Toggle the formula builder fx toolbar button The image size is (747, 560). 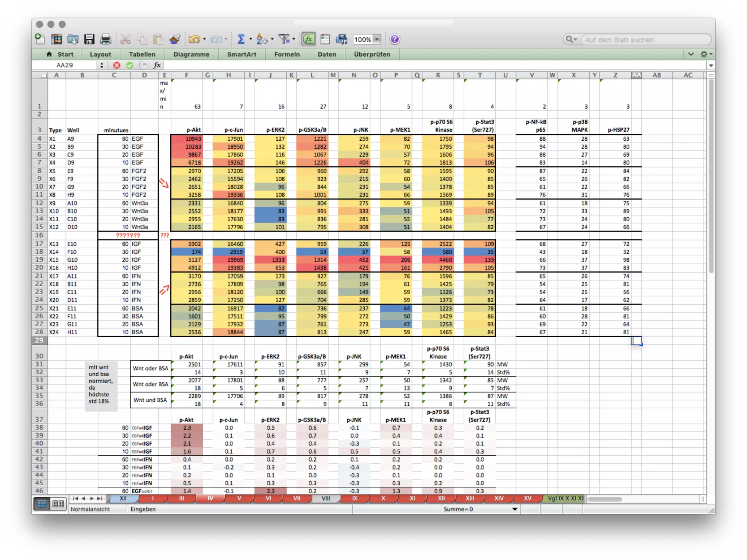pyautogui.click(x=309, y=39)
